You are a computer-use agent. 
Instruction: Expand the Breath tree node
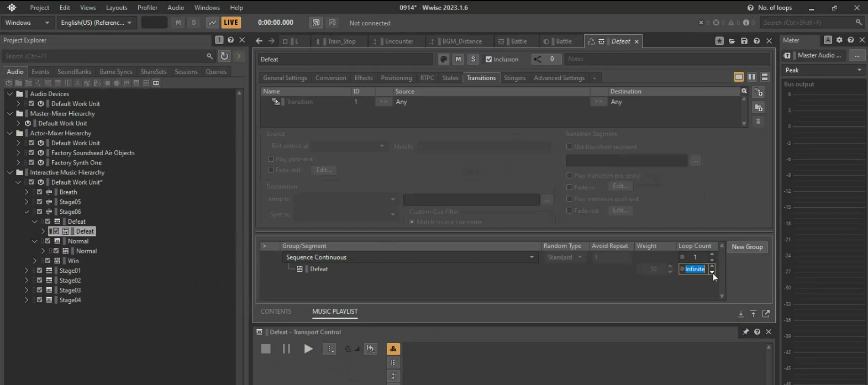[27, 192]
